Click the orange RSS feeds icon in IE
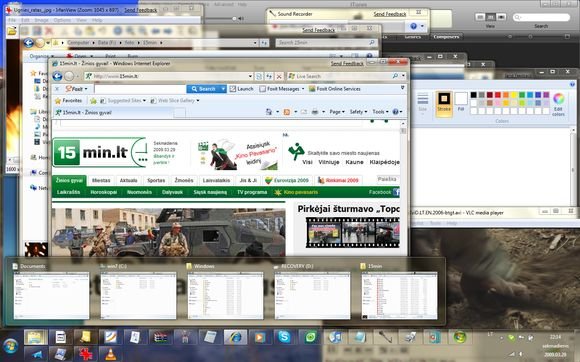Image resolution: width=580 pixels, height=362 pixels. (287, 112)
